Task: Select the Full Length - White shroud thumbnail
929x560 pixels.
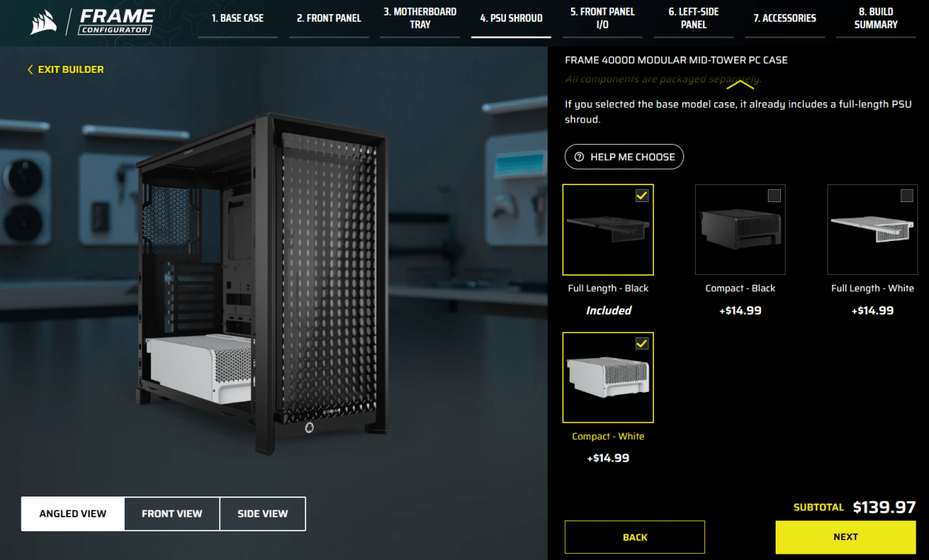Action: [x=872, y=230]
